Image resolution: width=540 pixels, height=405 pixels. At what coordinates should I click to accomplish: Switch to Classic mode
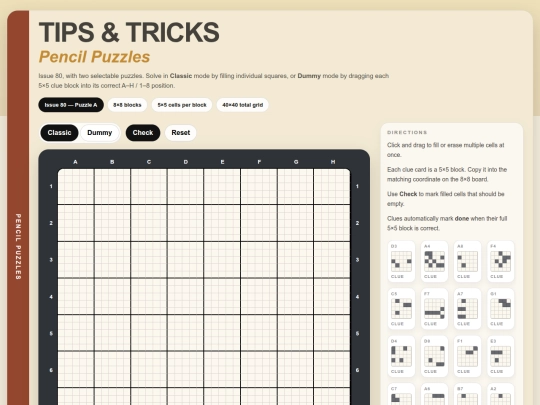coord(59,133)
